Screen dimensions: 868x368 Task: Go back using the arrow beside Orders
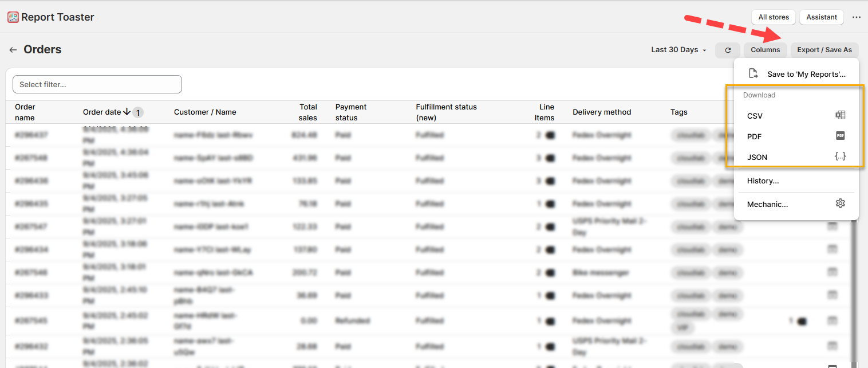pos(13,50)
